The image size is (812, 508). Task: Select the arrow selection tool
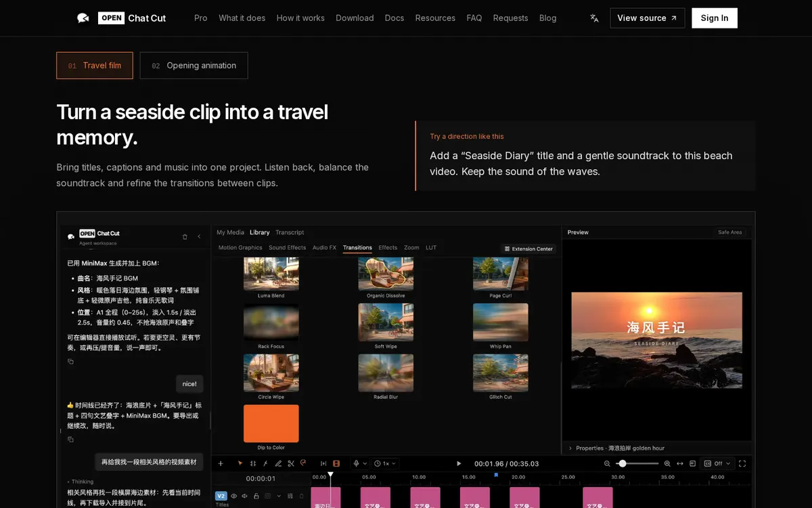point(240,463)
